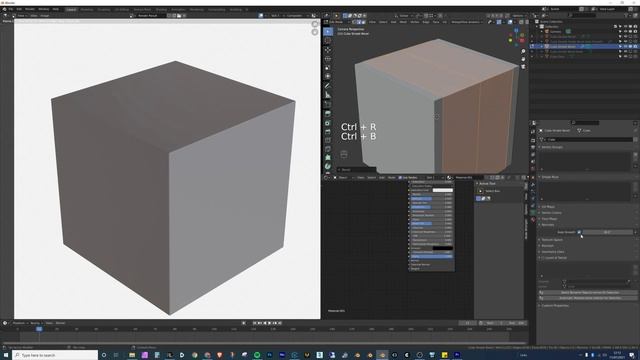Image resolution: width=640 pixels, height=360 pixels.
Task: Enable vertex select mode in viewport header
Action: tap(354, 22)
